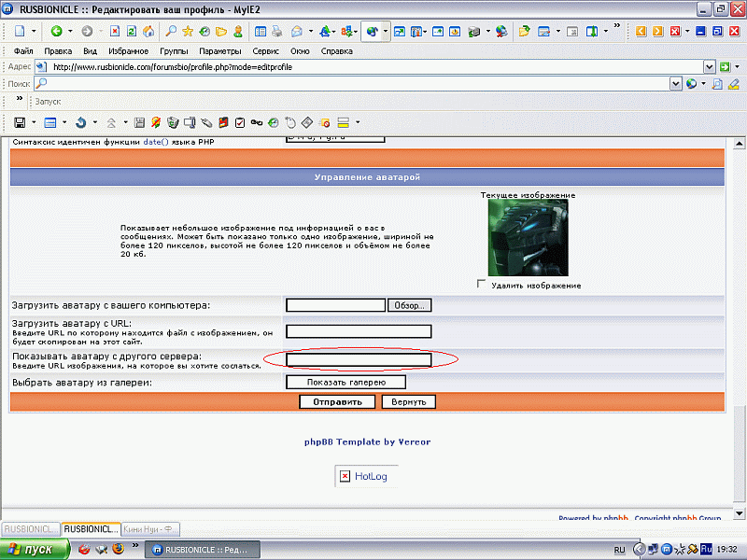Go to Home page via house icon
The height and width of the screenshot is (560, 747).
click(x=148, y=32)
